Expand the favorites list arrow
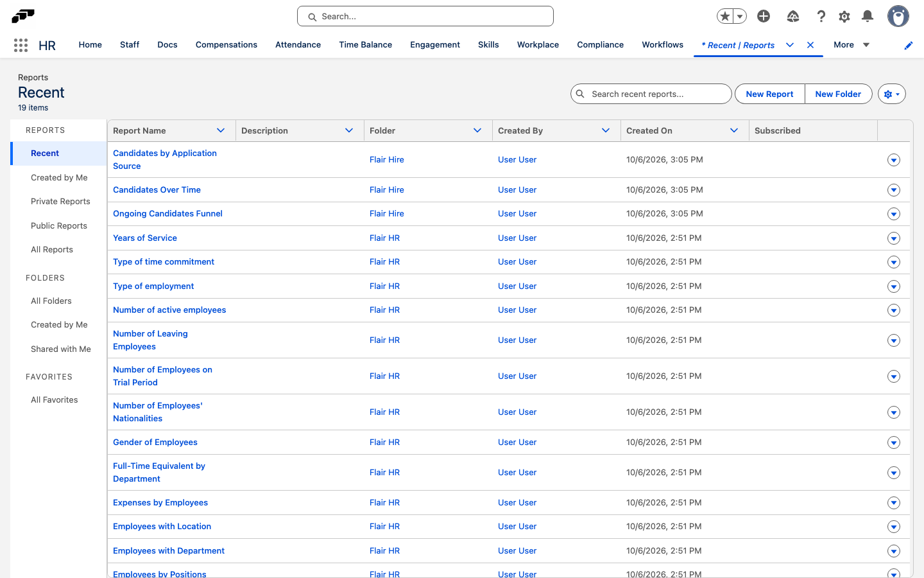 (x=740, y=16)
